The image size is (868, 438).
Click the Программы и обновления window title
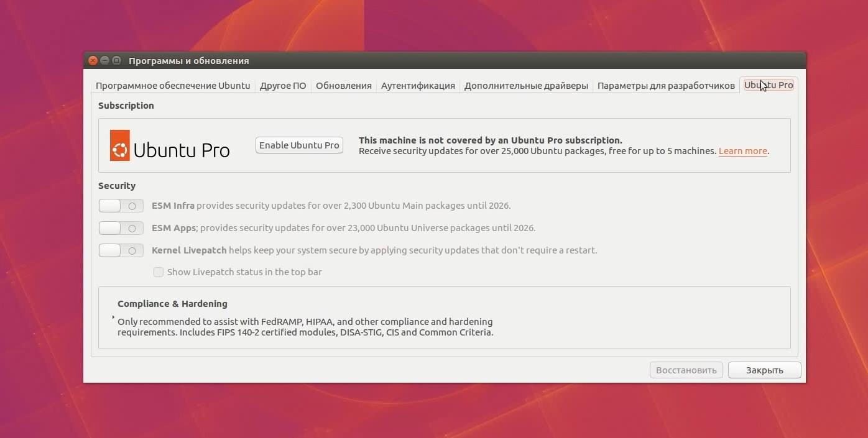pyautogui.click(x=189, y=61)
